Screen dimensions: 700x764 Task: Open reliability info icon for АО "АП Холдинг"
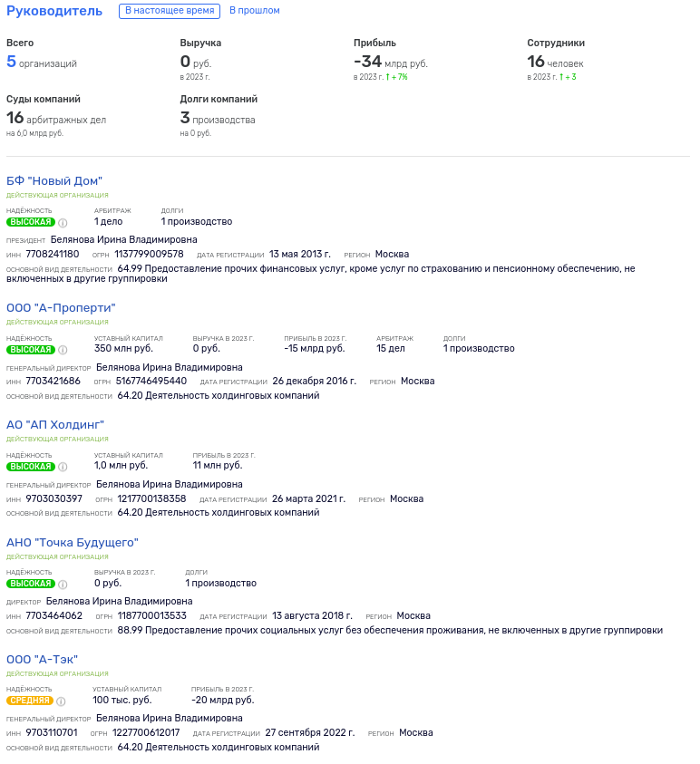pyautogui.click(x=63, y=467)
